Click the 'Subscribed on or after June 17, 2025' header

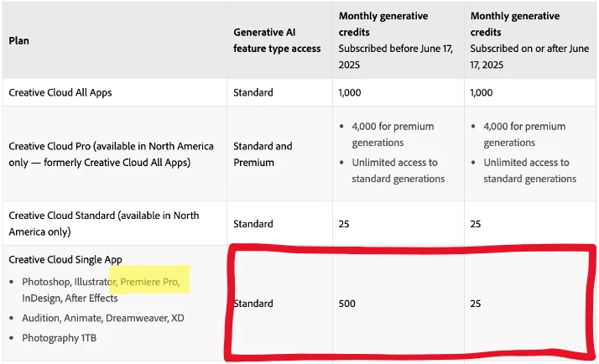[x=529, y=56]
